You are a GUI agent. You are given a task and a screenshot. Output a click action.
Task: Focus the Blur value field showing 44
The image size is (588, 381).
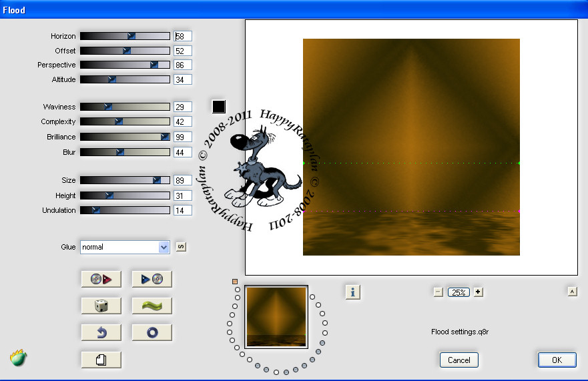183,152
